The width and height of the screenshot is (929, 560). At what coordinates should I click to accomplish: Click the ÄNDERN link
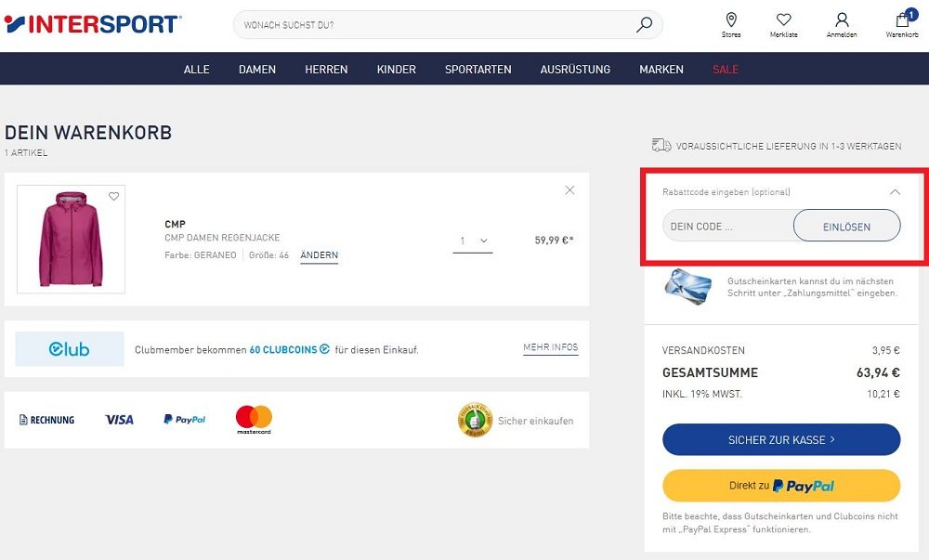pyautogui.click(x=319, y=255)
